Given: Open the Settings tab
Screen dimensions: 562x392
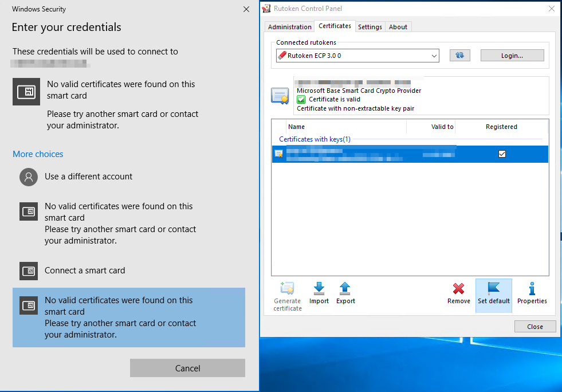Looking at the screenshot, I should click(370, 27).
